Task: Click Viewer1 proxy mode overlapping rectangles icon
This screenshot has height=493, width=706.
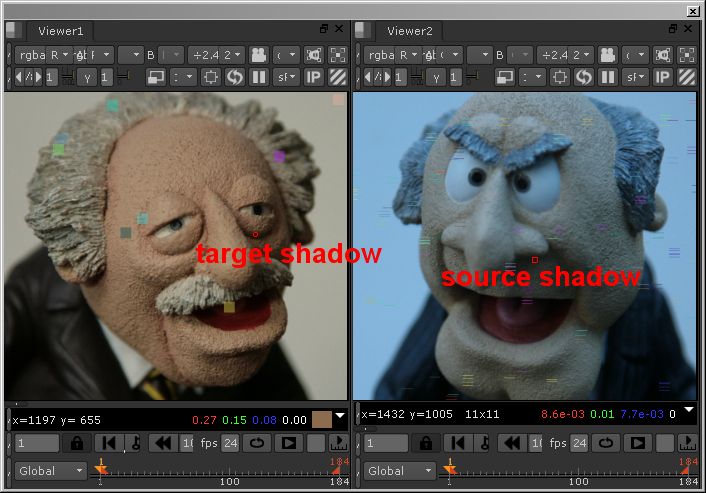Action: click(156, 77)
